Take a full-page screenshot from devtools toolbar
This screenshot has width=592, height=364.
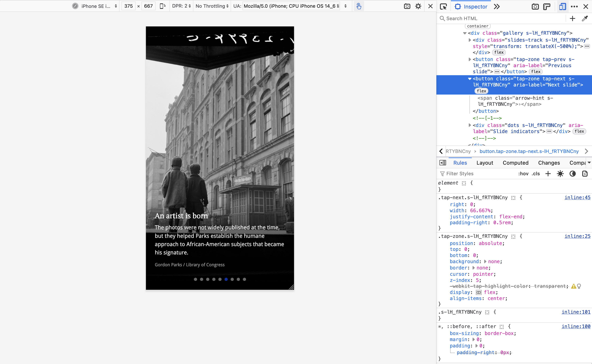pos(535,7)
